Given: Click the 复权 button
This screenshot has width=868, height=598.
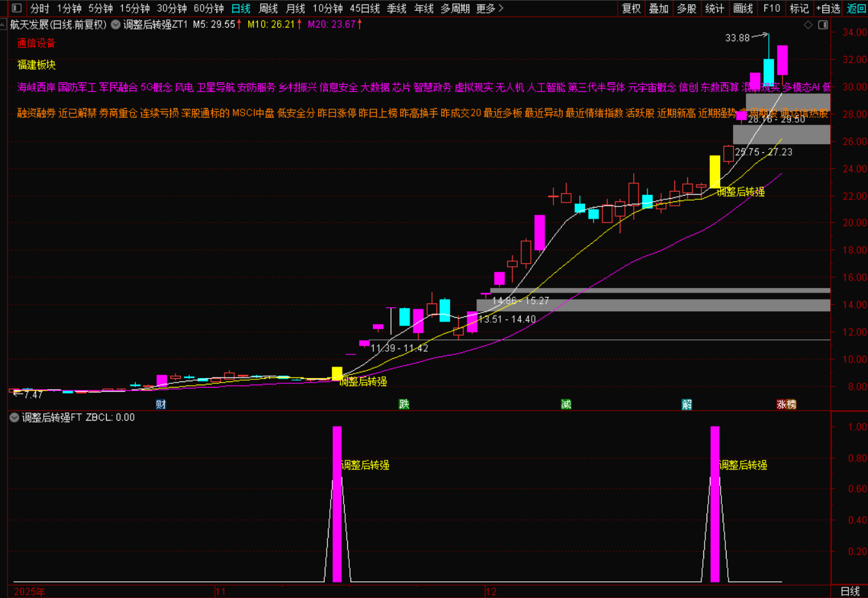Looking at the screenshot, I should [x=631, y=8].
